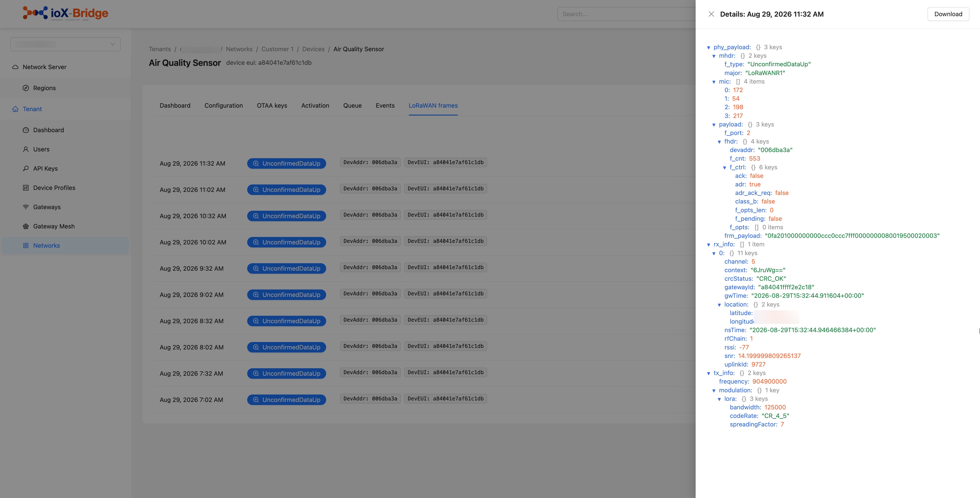Close the frame details panel
Screen dimensions: 980x498
[711, 14]
